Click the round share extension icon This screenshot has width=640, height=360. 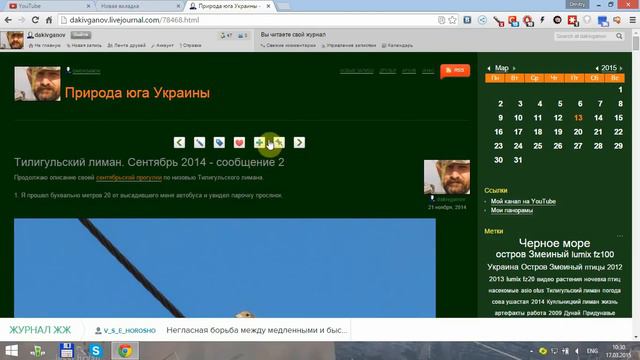[482, 20]
